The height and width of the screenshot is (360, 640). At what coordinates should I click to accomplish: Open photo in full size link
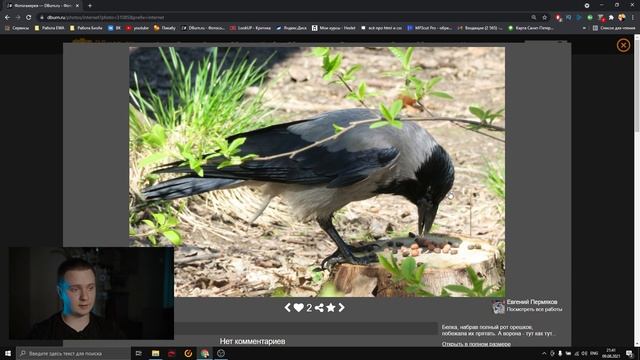476,344
